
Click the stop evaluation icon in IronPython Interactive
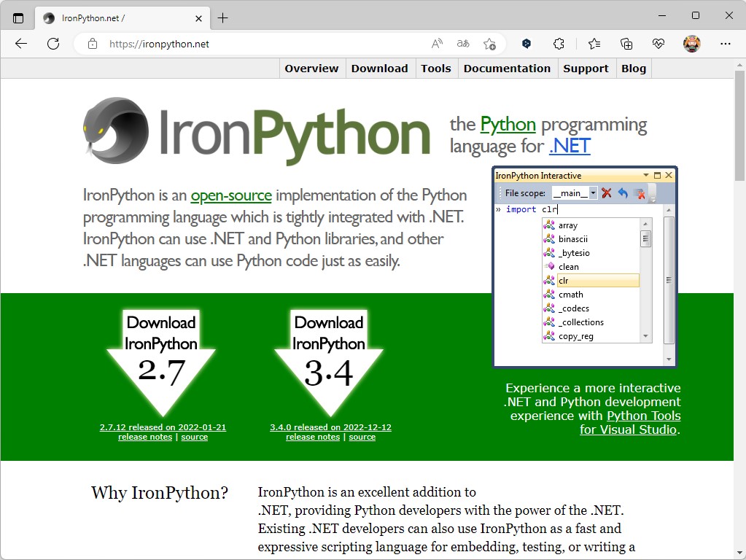[605, 193]
